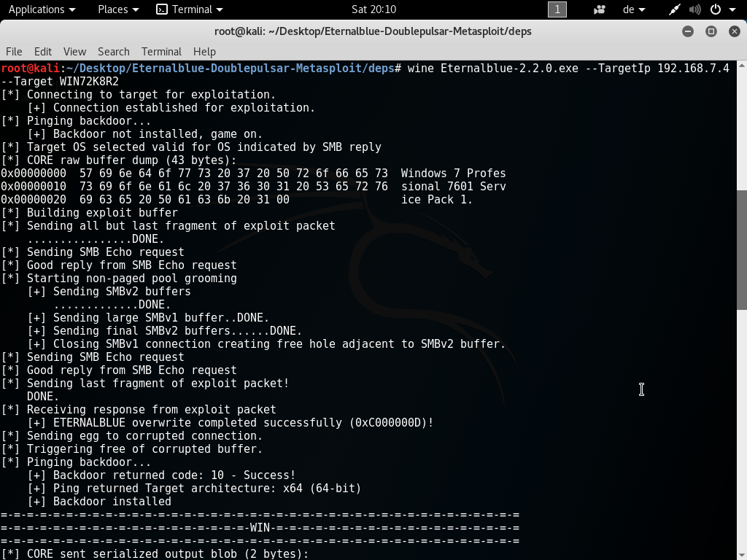Click the WIN banner text

[x=260, y=528]
